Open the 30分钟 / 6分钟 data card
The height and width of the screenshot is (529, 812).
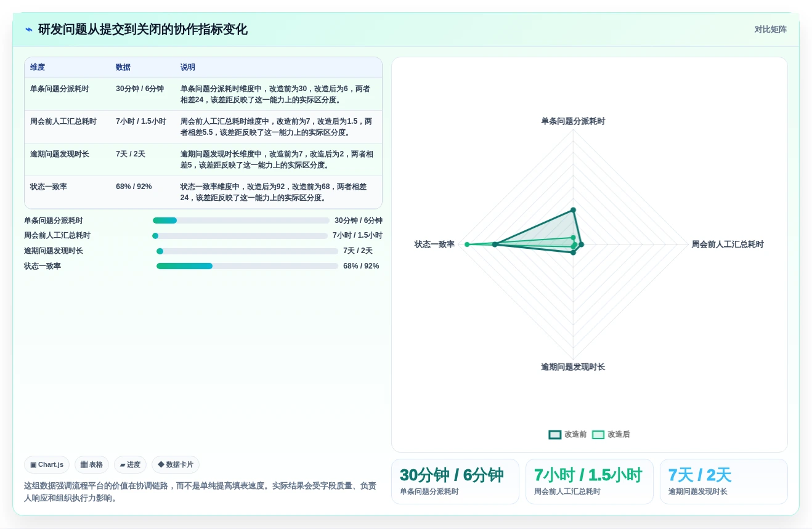pyautogui.click(x=455, y=482)
